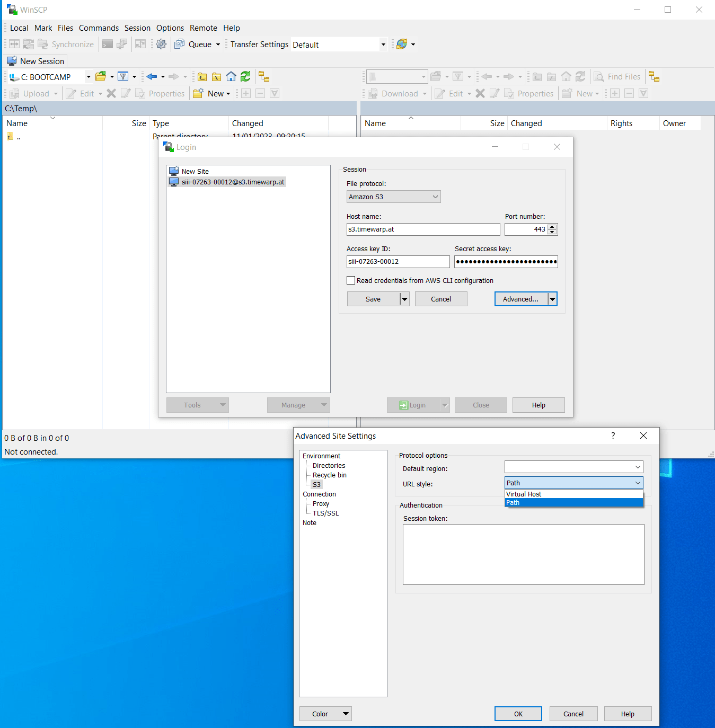Viewport: 715px width, 728px height.
Task: Refresh the local directory listing
Action: click(x=245, y=76)
